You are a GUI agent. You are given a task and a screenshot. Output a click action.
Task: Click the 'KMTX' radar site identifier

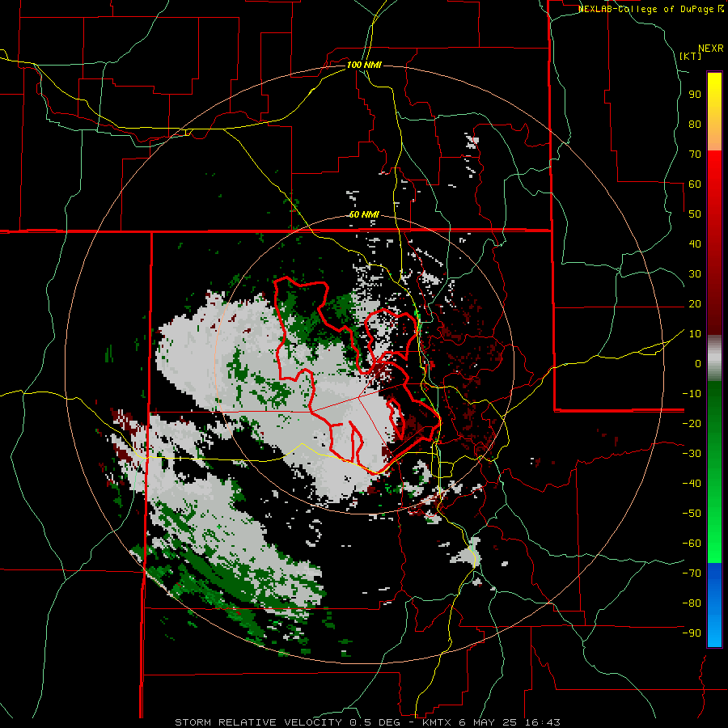click(438, 722)
